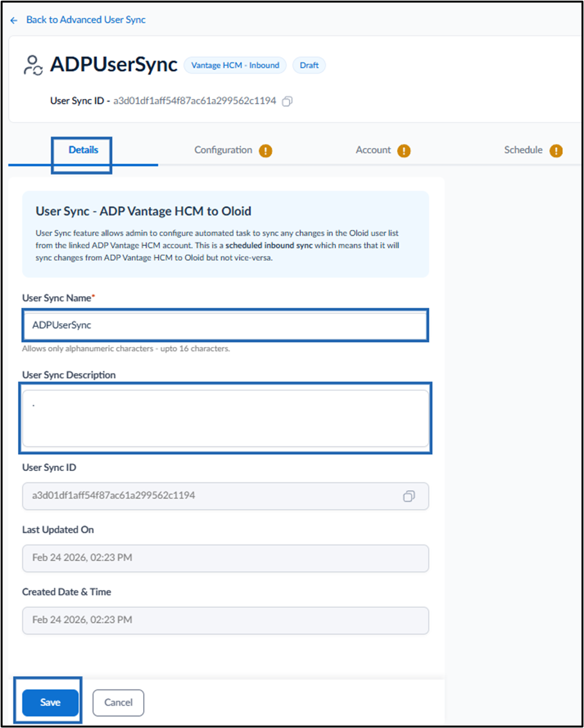Click the back arrow icon
This screenshot has width=584, height=728.
click(14, 21)
